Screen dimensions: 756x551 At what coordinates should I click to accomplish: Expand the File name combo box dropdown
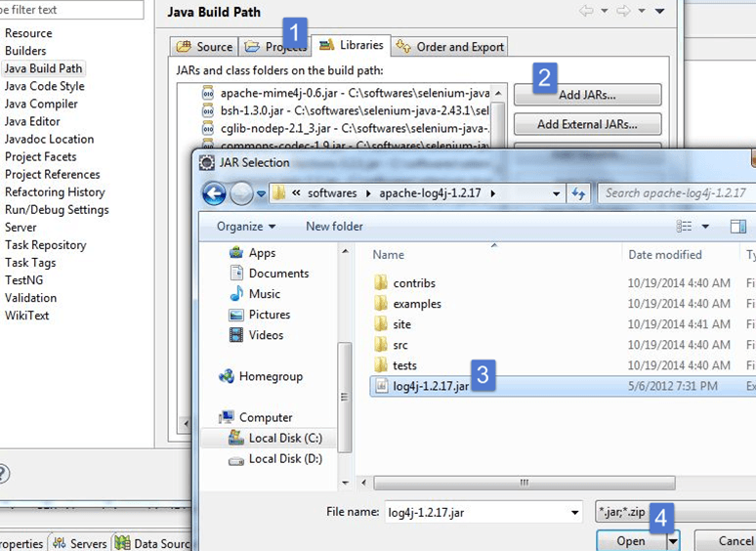(x=575, y=512)
